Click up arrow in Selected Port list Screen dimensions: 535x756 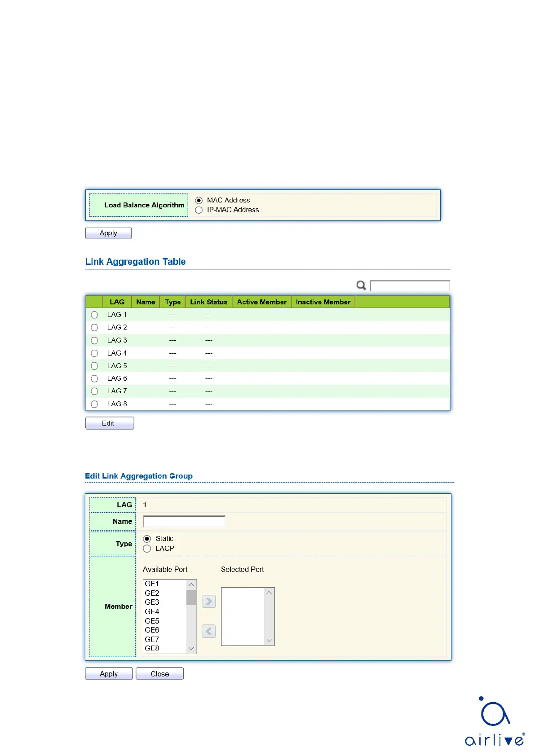[269, 593]
